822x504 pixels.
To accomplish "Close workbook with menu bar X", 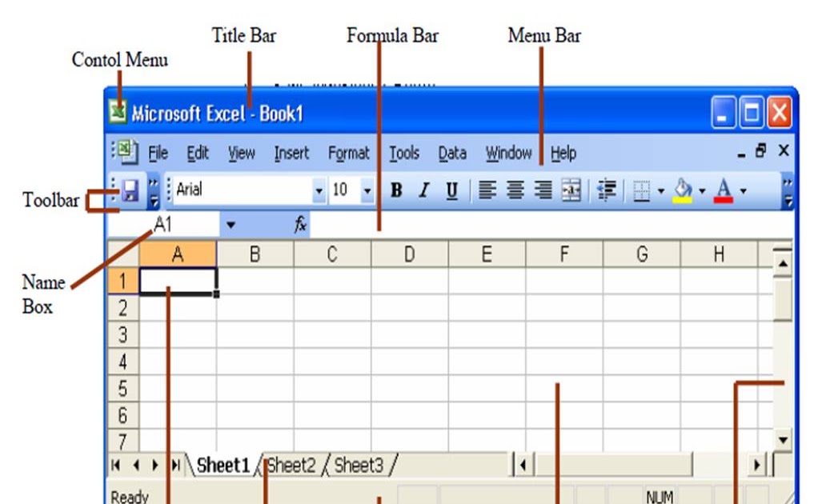I will (x=784, y=151).
